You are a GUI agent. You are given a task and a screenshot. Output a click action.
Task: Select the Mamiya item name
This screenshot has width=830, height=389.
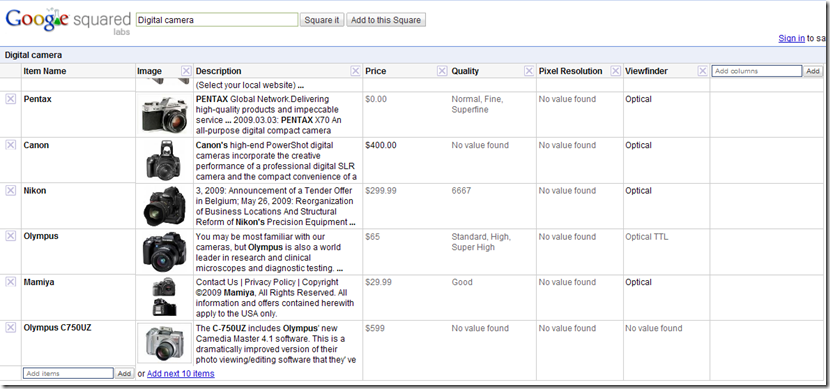[39, 282]
